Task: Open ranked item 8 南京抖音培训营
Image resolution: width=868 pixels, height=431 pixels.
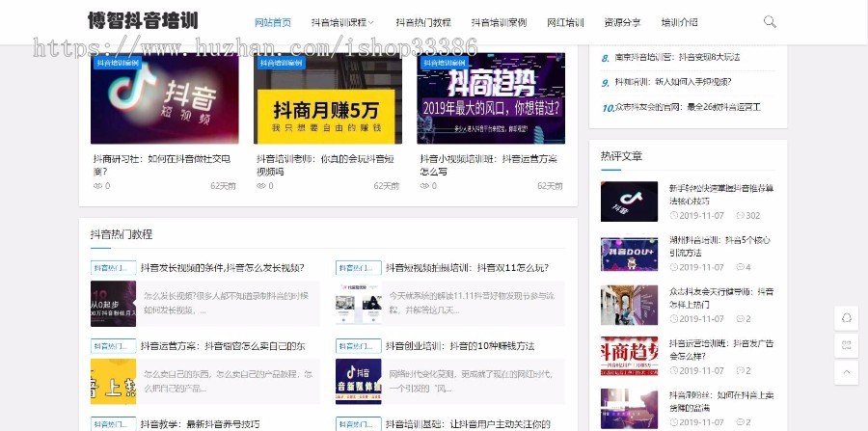Action: coord(677,57)
